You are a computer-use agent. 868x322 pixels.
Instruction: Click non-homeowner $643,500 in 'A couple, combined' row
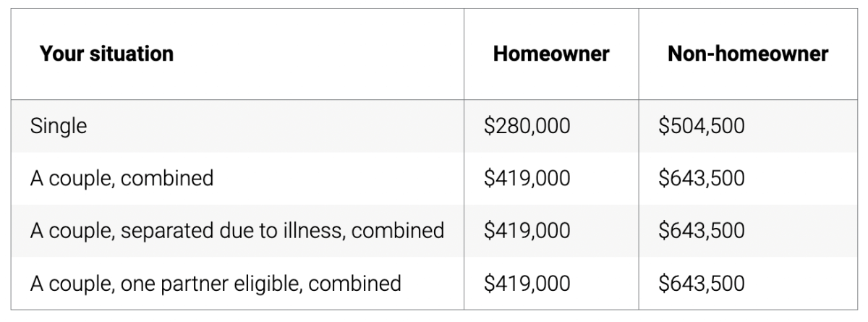pyautogui.click(x=701, y=178)
